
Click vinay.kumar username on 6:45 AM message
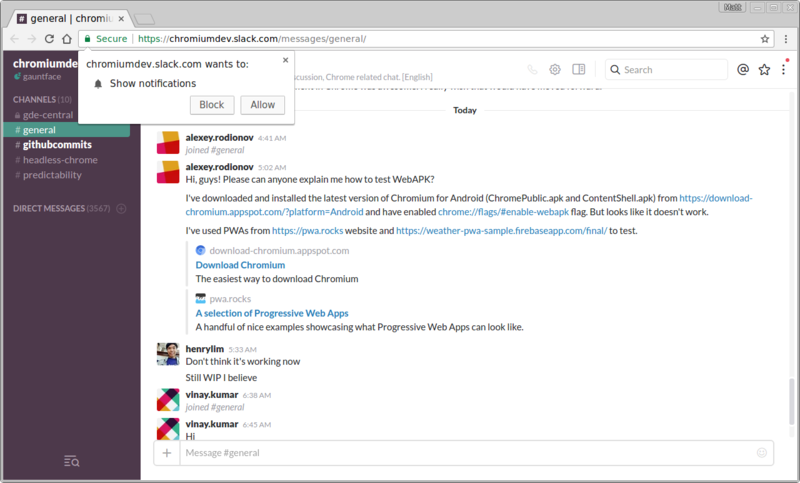tap(212, 424)
